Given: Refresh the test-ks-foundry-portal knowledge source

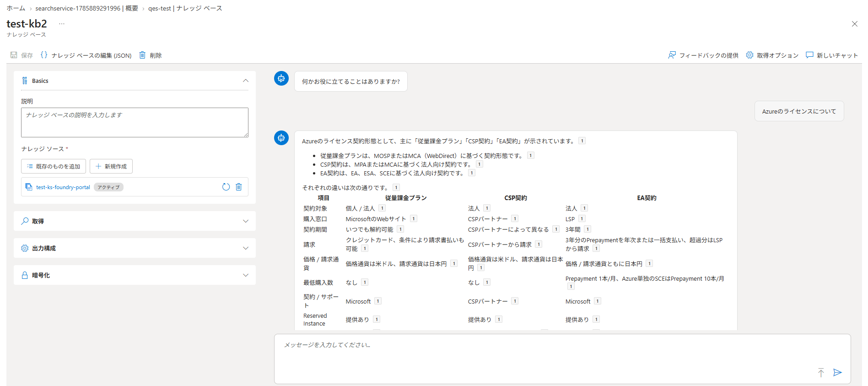Looking at the screenshot, I should pyautogui.click(x=226, y=187).
